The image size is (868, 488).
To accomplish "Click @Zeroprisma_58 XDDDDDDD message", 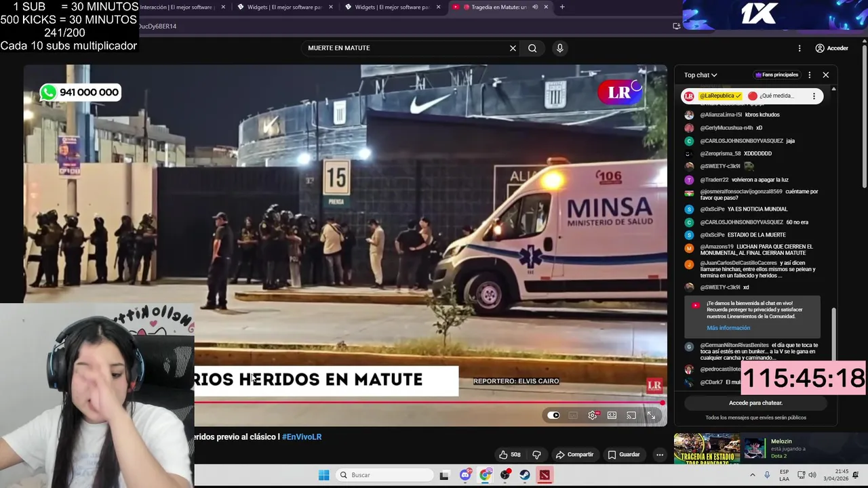I will pyautogui.click(x=728, y=154).
